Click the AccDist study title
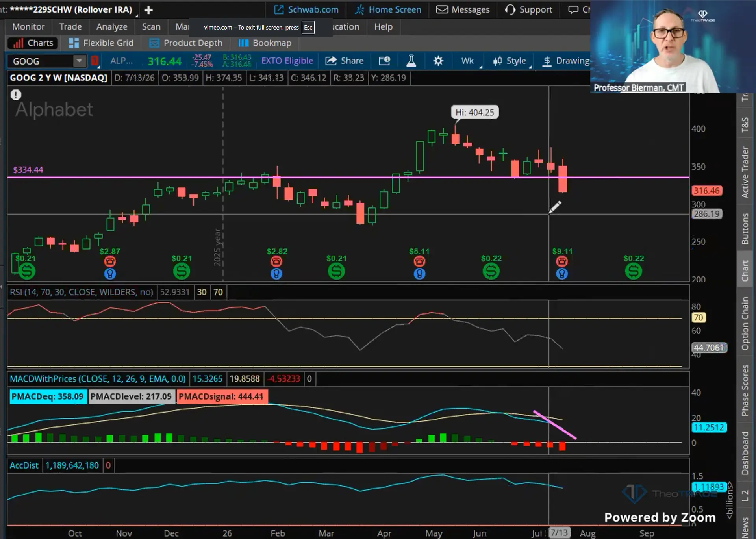This screenshot has width=756, height=539. 24,465
